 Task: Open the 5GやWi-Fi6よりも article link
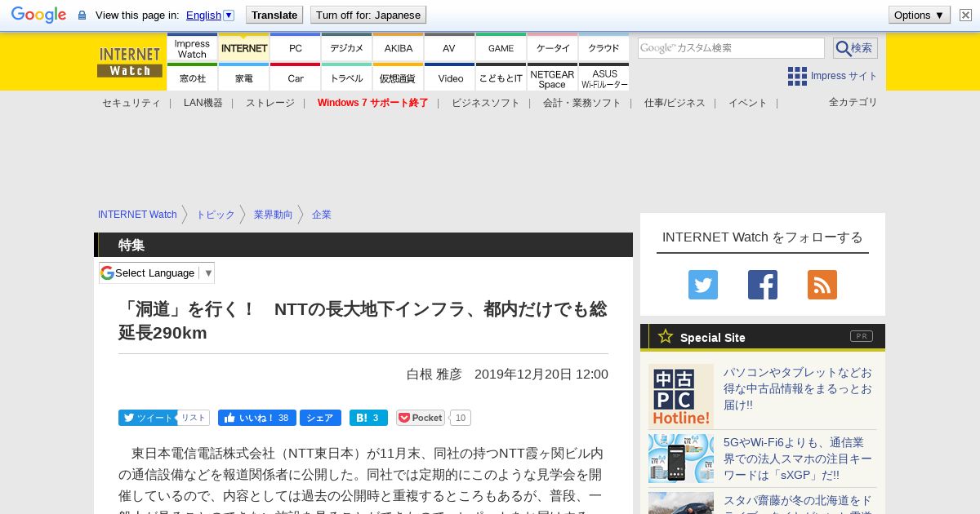798,459
